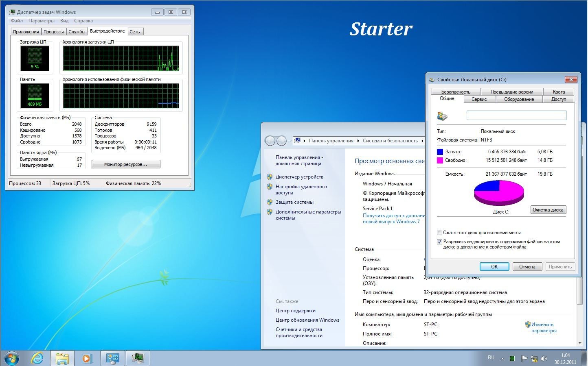Click shield icon next to Настройка удаленного доступа

[x=269, y=187]
